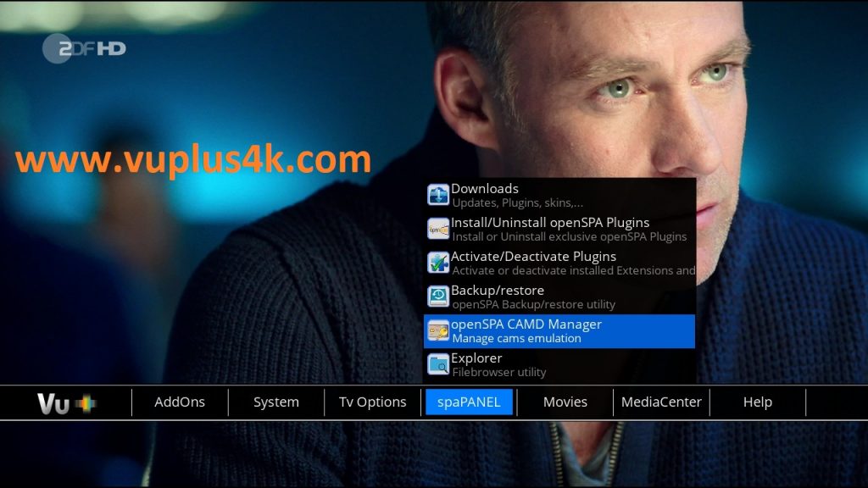Click the 'Filebrowser utility' description
Viewport: 868px width, 488px height.
[x=499, y=373]
